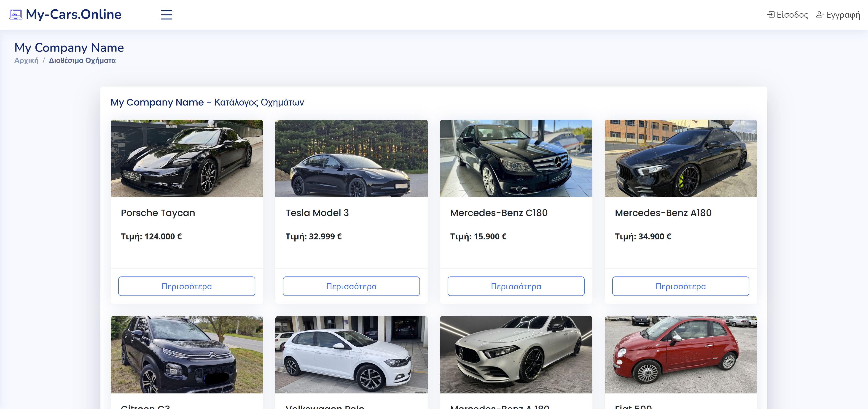Open the black Mercedes C180 photo
Viewport: 868px width, 409px height.
pos(516,158)
